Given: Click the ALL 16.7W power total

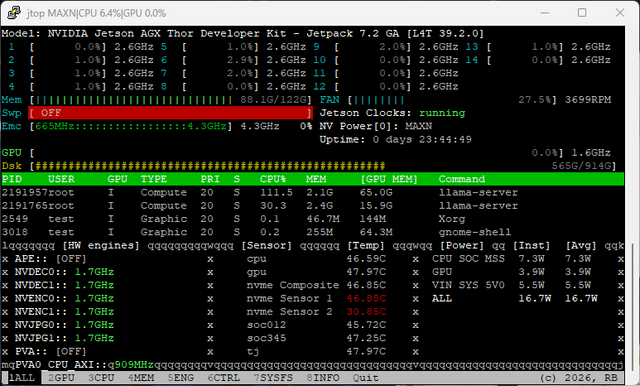Looking at the screenshot, I should coord(515,298).
